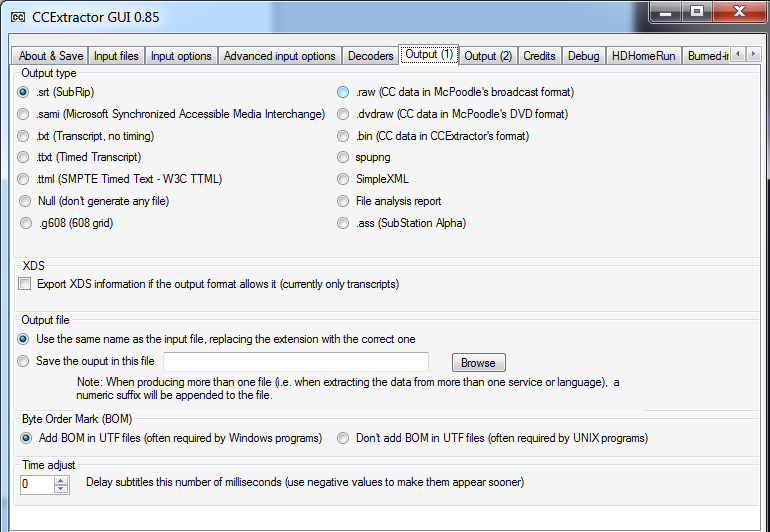Viewport: 770px width, 532px height.
Task: Click the time adjust milliseconds field
Action: point(37,484)
